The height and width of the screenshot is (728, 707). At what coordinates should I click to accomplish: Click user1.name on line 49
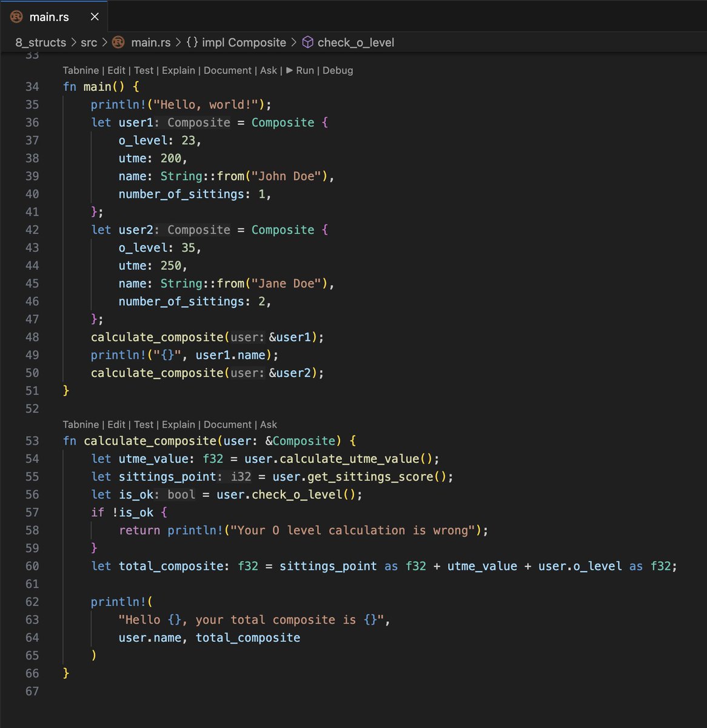point(230,355)
